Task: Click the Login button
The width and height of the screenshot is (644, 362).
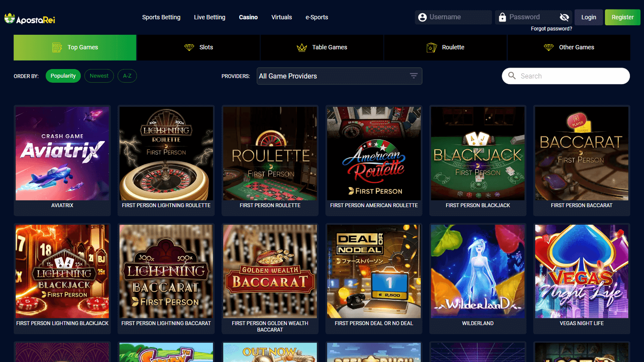Action: [589, 17]
